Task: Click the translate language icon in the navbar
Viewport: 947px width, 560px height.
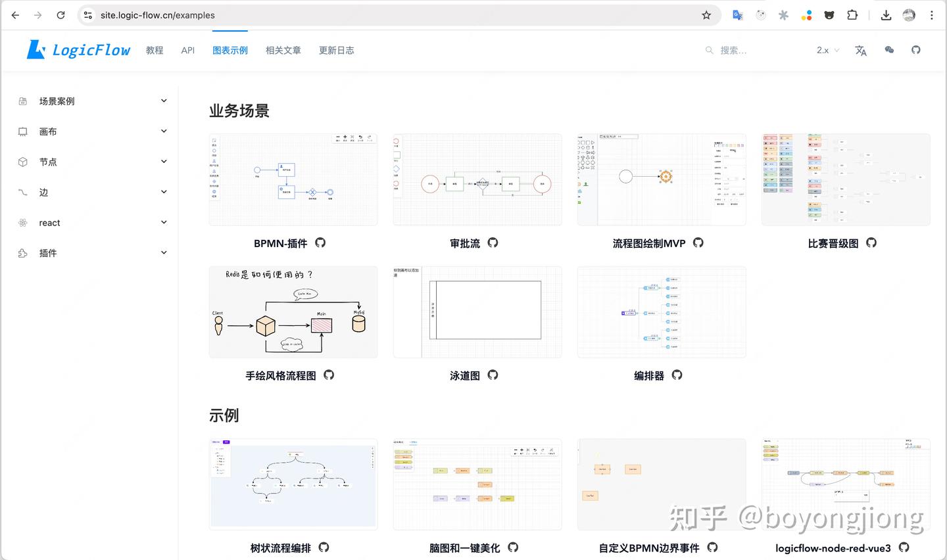Action: pyautogui.click(x=860, y=50)
